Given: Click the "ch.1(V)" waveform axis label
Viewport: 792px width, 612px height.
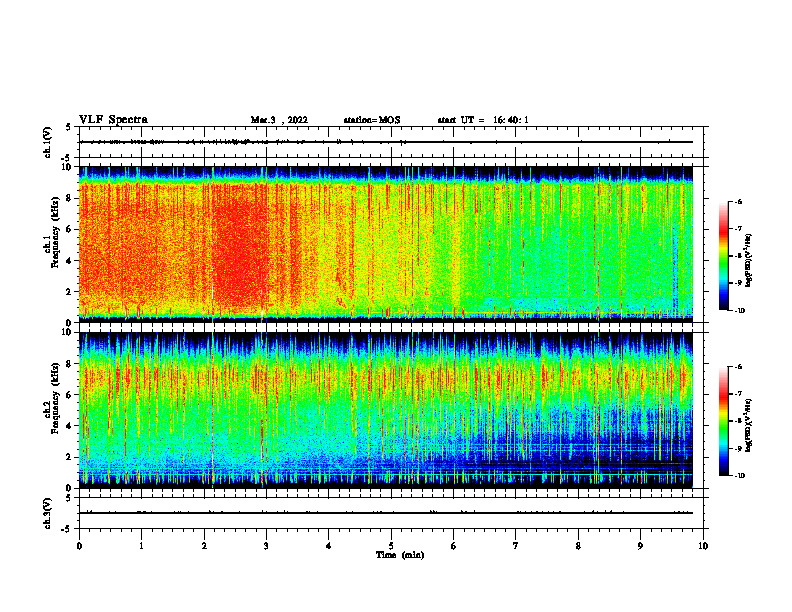Looking at the screenshot, I should [48, 142].
